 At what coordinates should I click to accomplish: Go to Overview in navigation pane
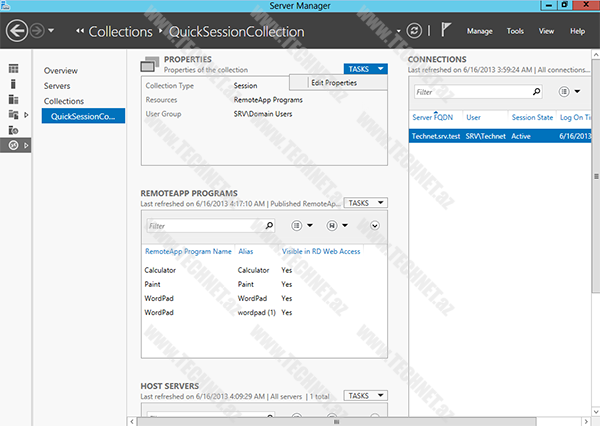pyautogui.click(x=61, y=71)
